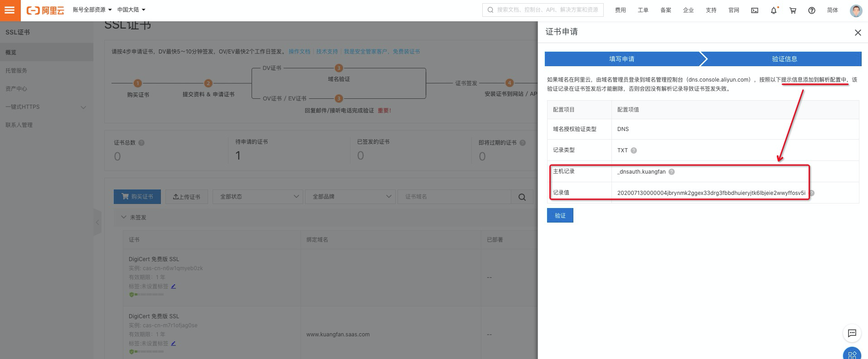The width and height of the screenshot is (868, 359).
Task: Open the notifications bell
Action: (x=774, y=10)
